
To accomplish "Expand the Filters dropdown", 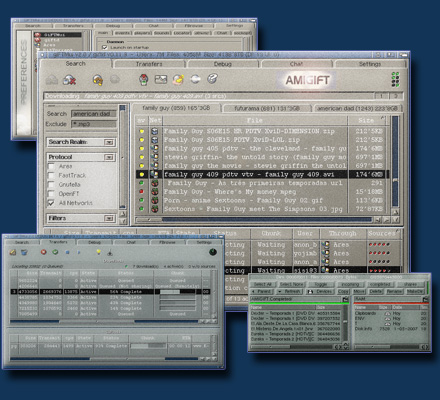I will [x=109, y=218].
